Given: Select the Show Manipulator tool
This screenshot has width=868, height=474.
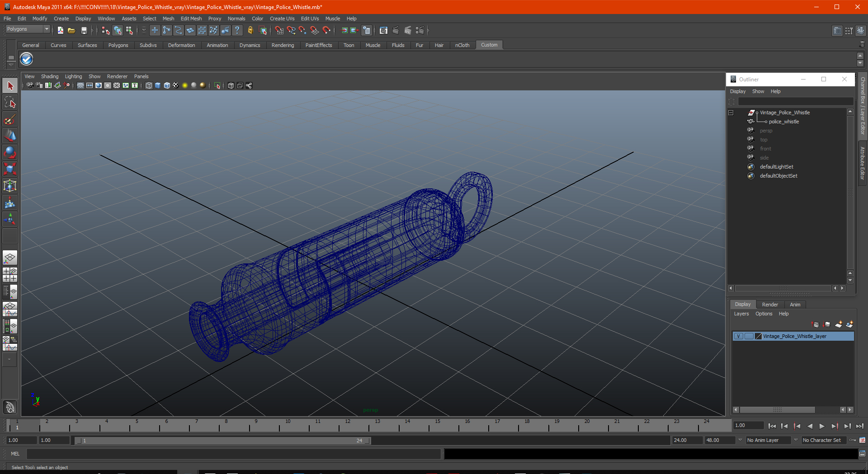Looking at the screenshot, I should [x=10, y=219].
